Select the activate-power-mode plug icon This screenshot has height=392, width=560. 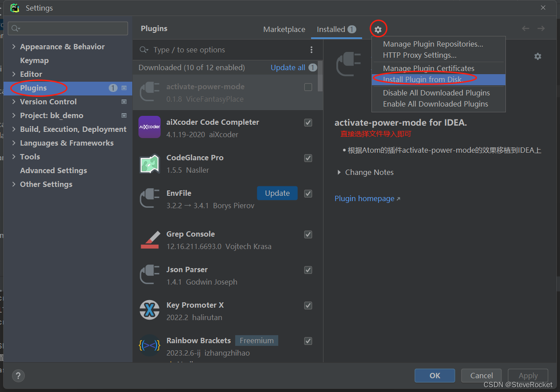tap(150, 91)
